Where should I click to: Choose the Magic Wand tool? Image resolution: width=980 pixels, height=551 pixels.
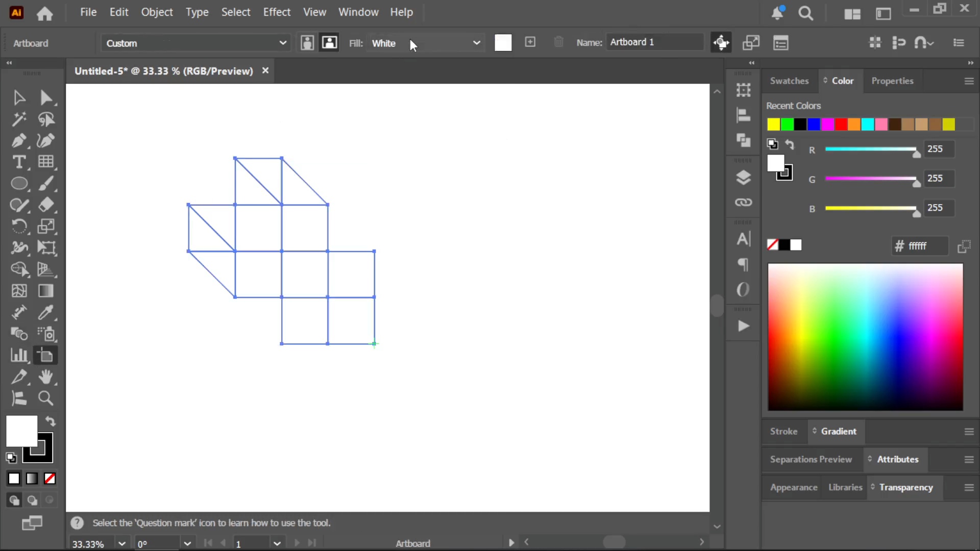[x=19, y=119]
